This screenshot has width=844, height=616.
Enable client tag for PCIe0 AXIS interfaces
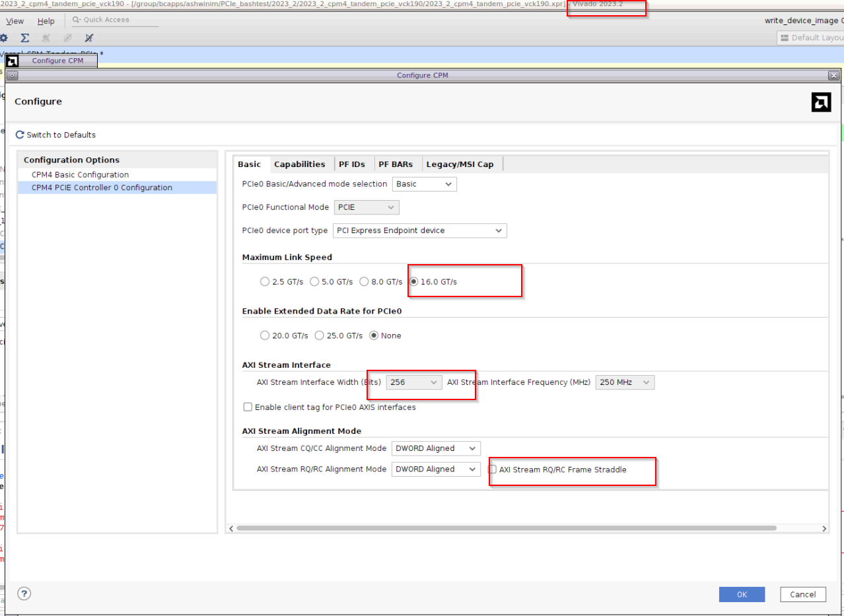point(248,407)
